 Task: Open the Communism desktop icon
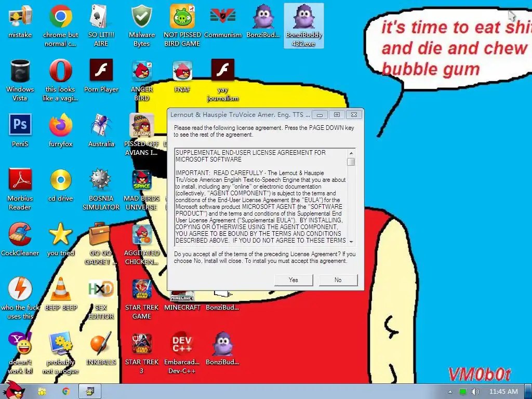(223, 22)
